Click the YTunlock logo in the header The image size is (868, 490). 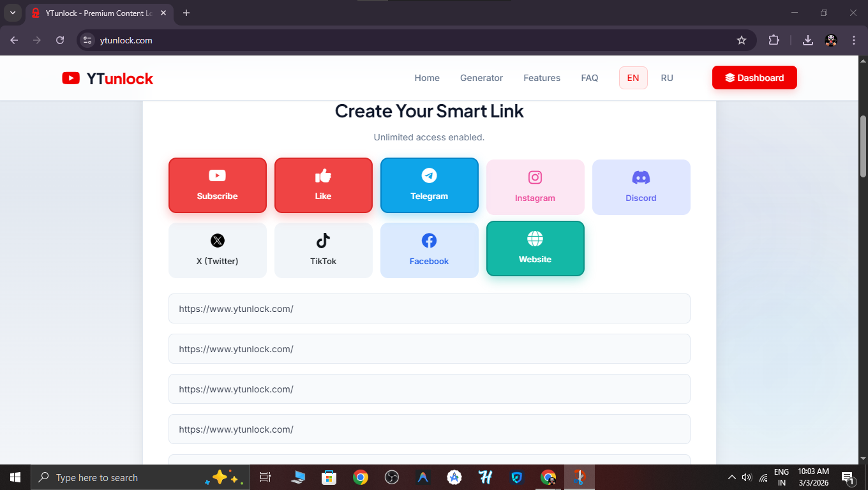pos(107,78)
